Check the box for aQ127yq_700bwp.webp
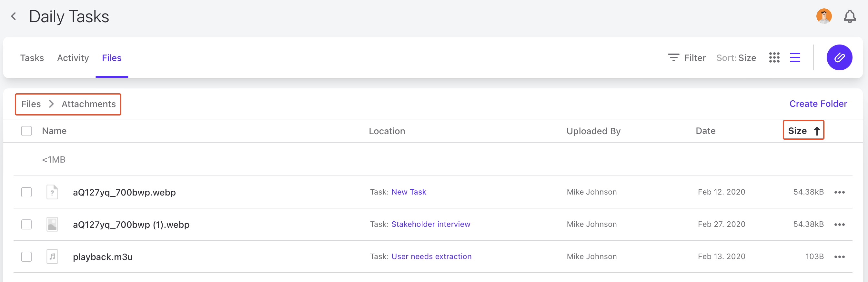Viewport: 868px width, 282px height. click(x=26, y=192)
